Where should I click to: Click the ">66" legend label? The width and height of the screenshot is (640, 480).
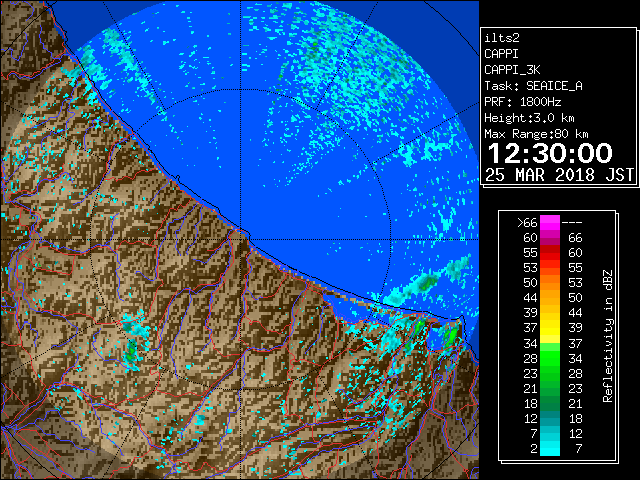(527, 223)
